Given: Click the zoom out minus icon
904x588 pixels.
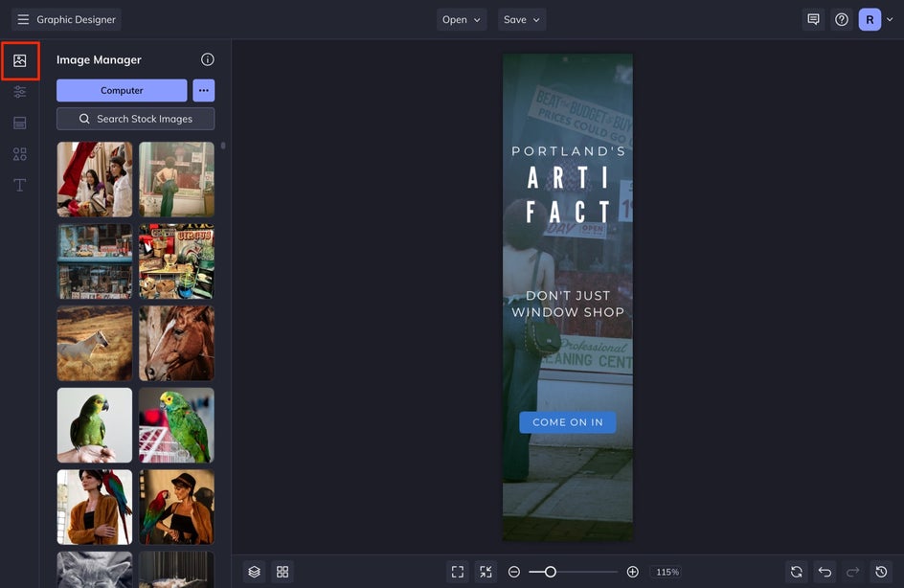Looking at the screenshot, I should coord(514,572).
